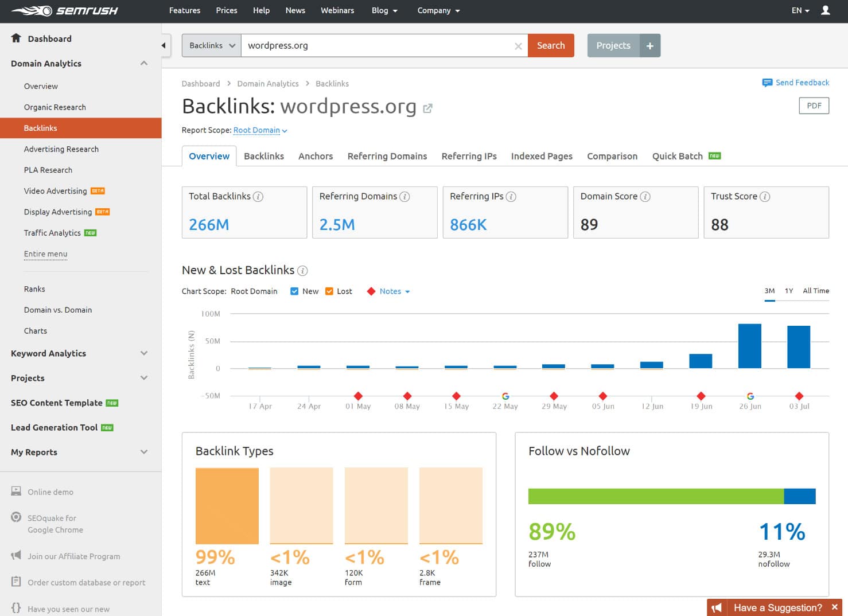Expand the Keyword Analytics section
The height and width of the screenshot is (616, 848).
pos(144,353)
